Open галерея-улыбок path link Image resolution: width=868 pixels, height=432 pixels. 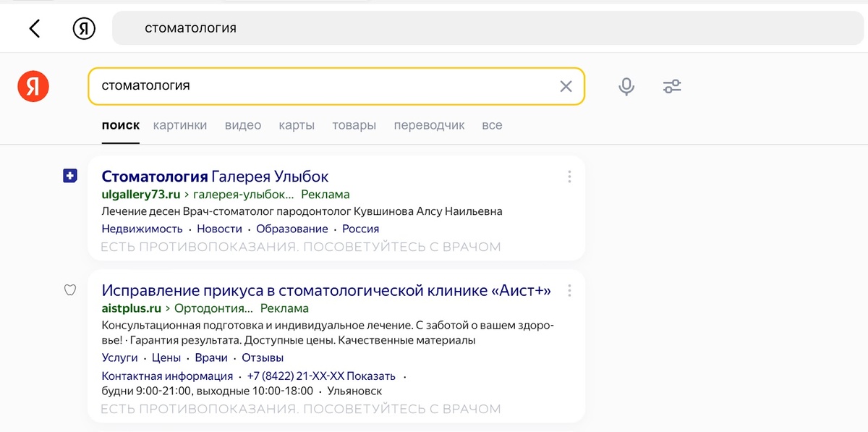tap(244, 195)
